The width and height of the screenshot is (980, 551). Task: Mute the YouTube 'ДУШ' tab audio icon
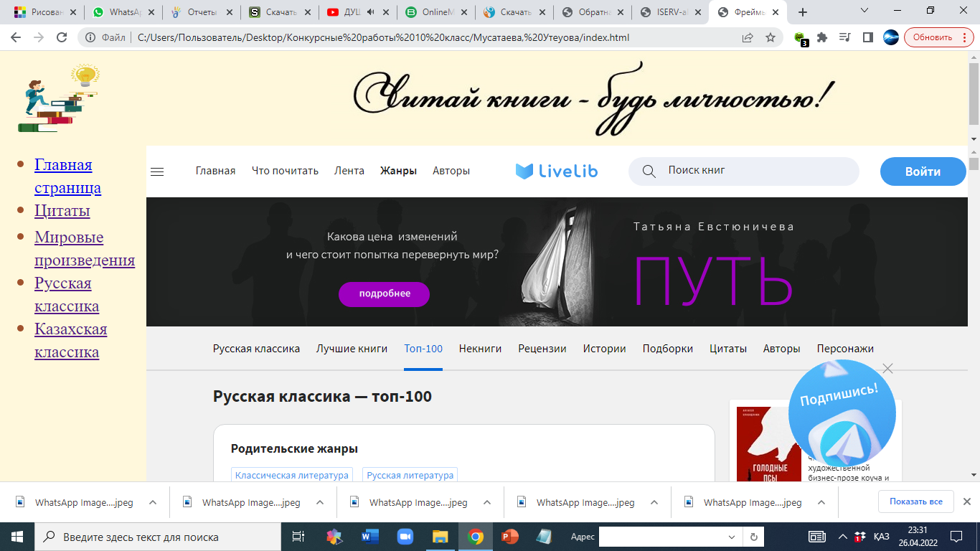tap(371, 12)
